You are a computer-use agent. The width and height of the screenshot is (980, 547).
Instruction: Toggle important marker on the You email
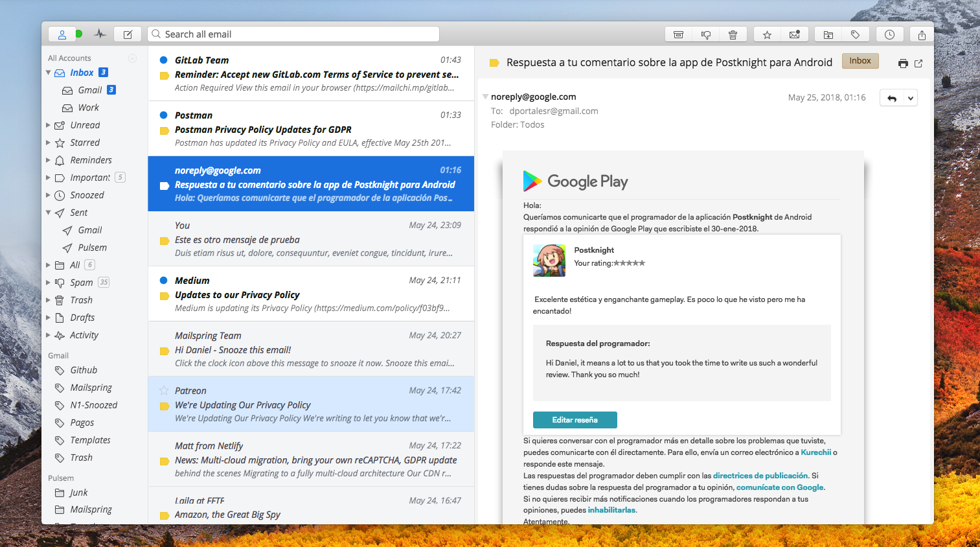(x=164, y=240)
